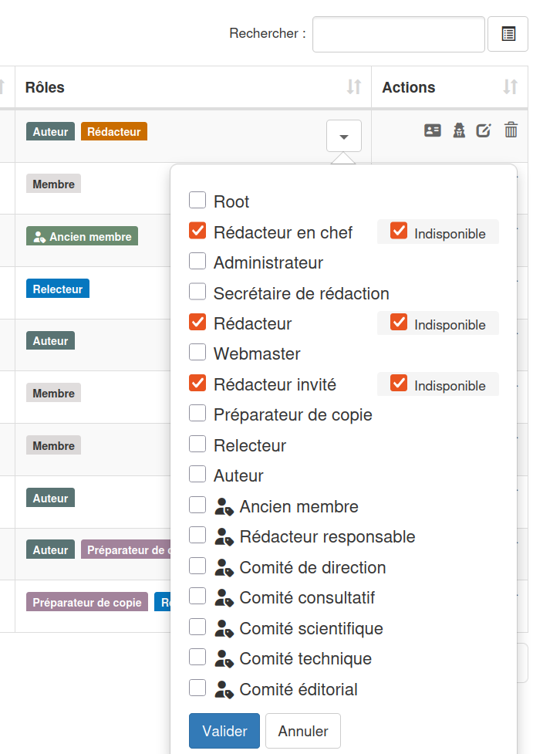Click the sort arrows on the Rôles column
This screenshot has width=560, height=754.
[x=355, y=87]
